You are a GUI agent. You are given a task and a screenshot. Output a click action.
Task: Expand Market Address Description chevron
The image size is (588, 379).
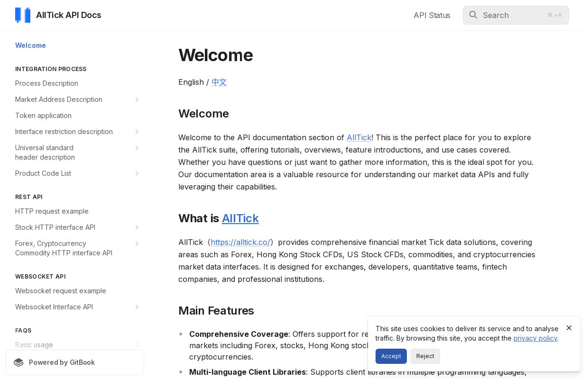click(x=137, y=99)
